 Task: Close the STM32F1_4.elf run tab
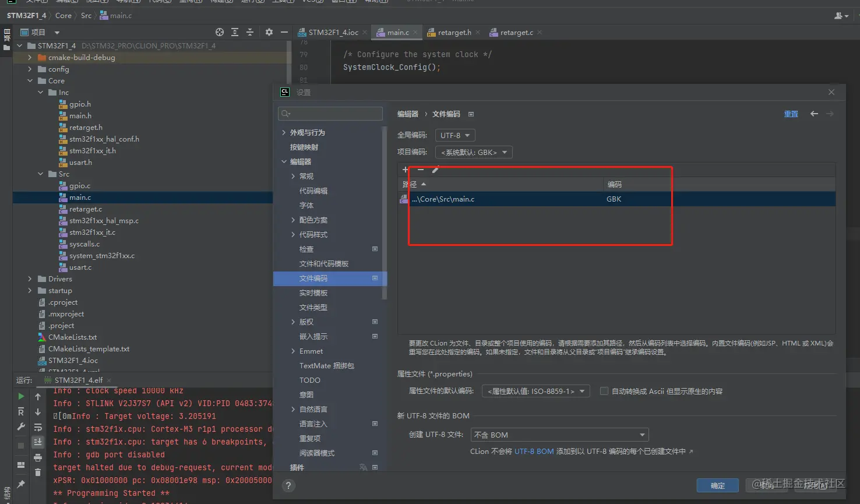(x=109, y=380)
